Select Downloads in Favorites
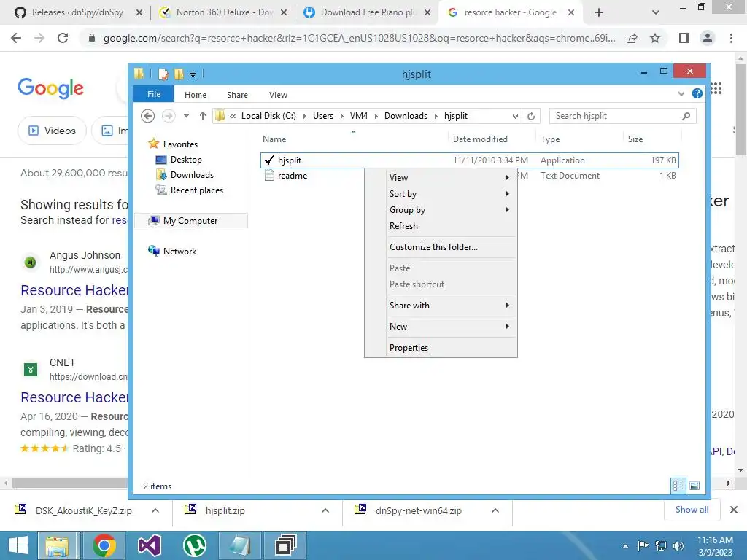Screen dimensions: 747x560 pos(192,175)
